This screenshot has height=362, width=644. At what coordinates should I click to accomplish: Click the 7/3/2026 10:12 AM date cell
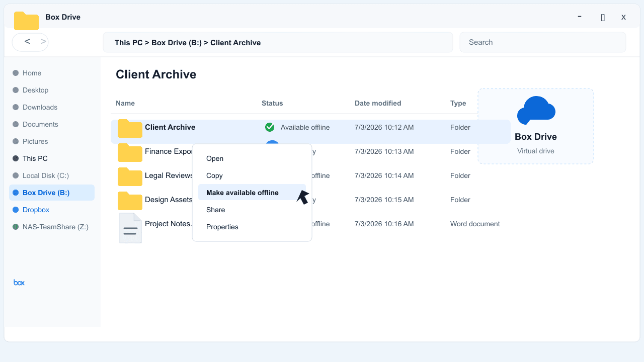(384, 127)
